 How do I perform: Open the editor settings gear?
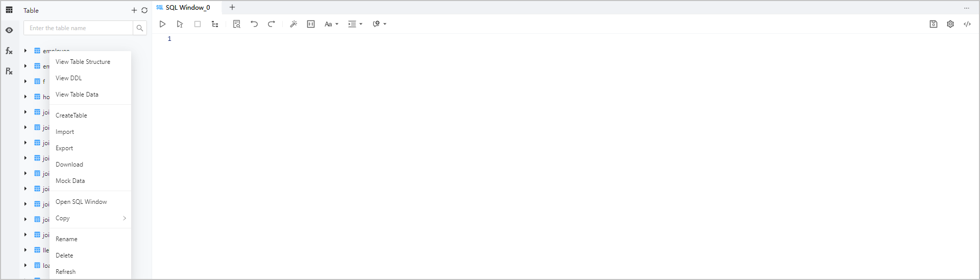(x=950, y=24)
